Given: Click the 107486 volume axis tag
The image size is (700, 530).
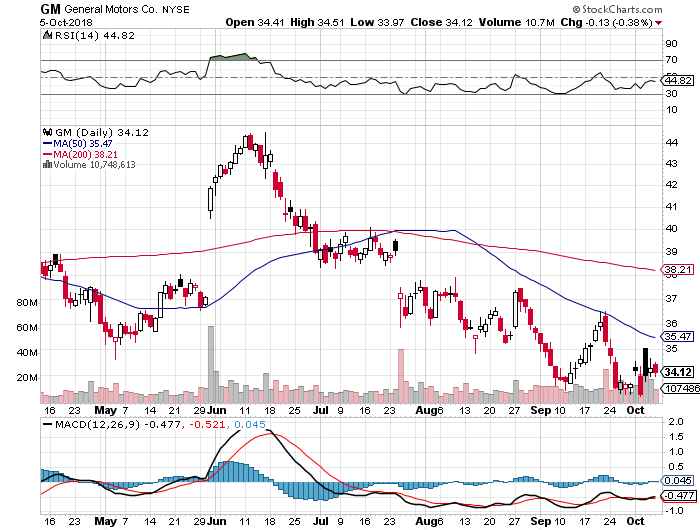Looking at the screenshot, I should tap(678, 387).
